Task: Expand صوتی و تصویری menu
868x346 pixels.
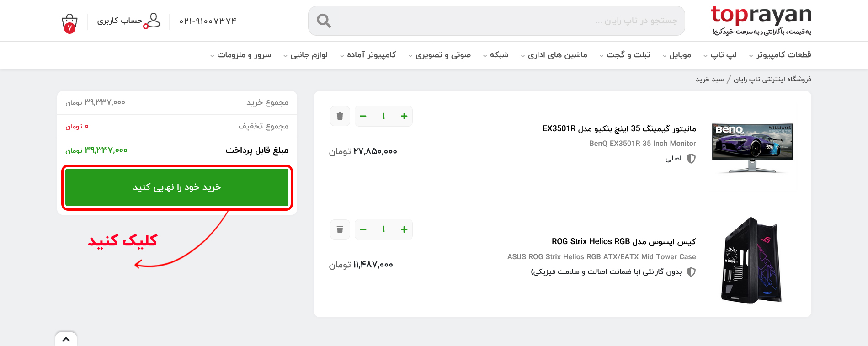Action: 439,55
